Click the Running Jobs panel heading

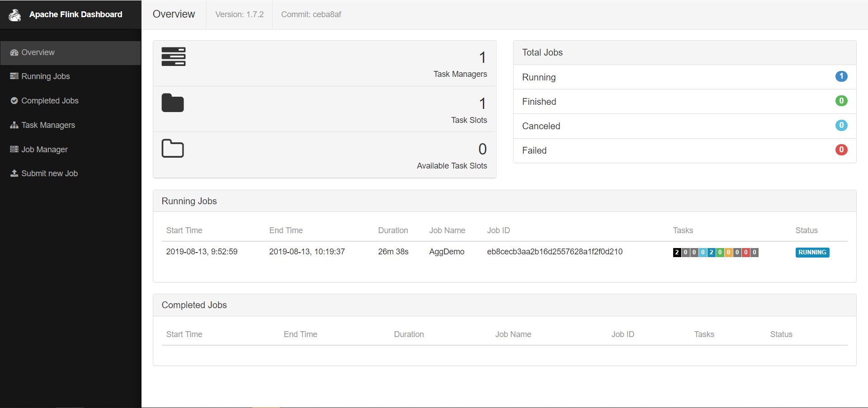[x=189, y=201]
